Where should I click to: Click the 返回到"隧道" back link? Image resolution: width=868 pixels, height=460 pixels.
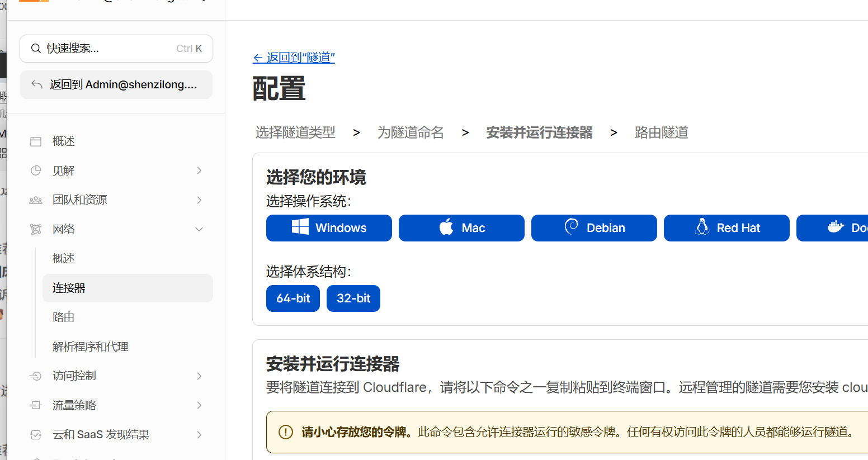[294, 58]
